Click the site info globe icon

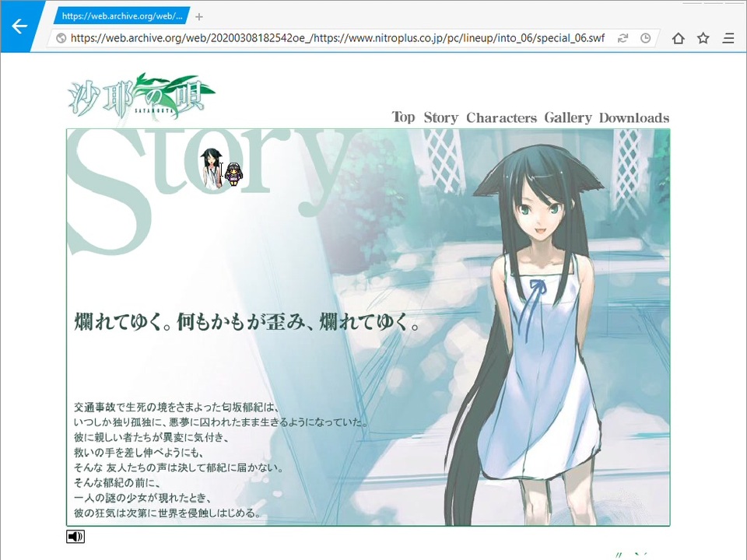(61, 38)
